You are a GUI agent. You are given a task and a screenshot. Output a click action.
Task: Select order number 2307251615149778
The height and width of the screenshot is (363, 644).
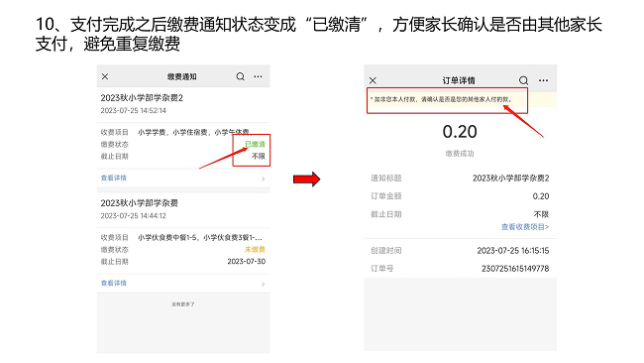coord(515,269)
